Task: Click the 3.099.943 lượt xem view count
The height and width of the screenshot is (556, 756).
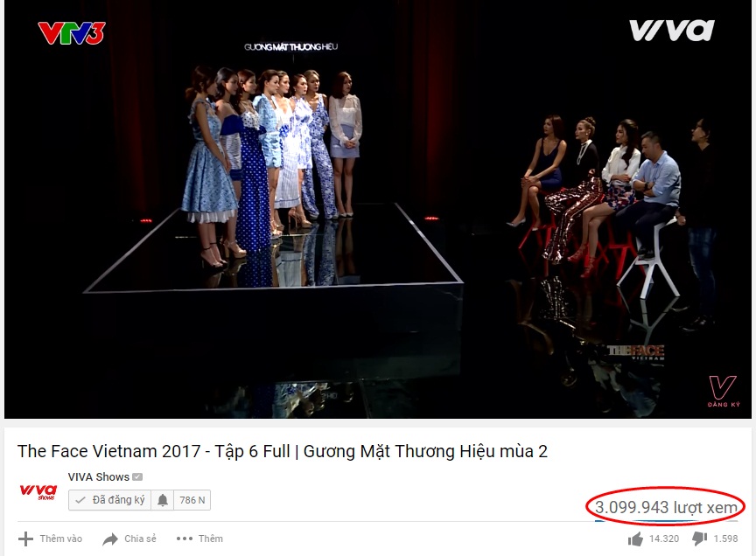Action: tap(666, 507)
